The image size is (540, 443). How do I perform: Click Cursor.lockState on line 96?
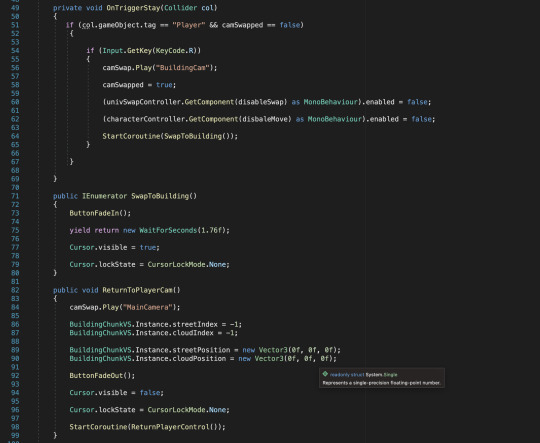click(x=102, y=410)
